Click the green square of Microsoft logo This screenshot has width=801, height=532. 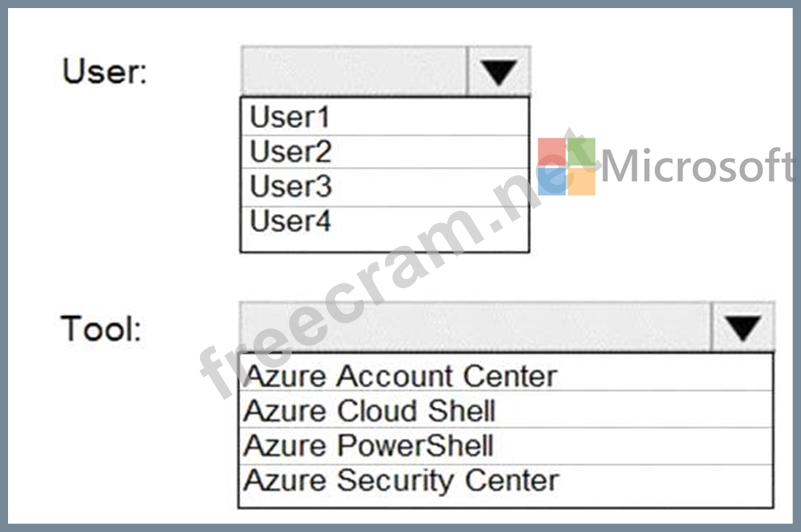tap(582, 152)
